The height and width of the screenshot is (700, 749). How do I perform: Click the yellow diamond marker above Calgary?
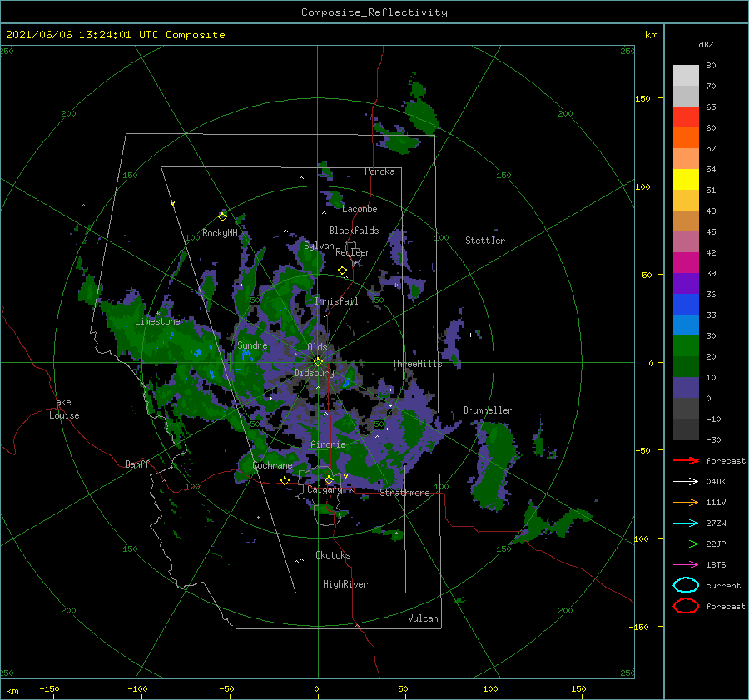(329, 479)
